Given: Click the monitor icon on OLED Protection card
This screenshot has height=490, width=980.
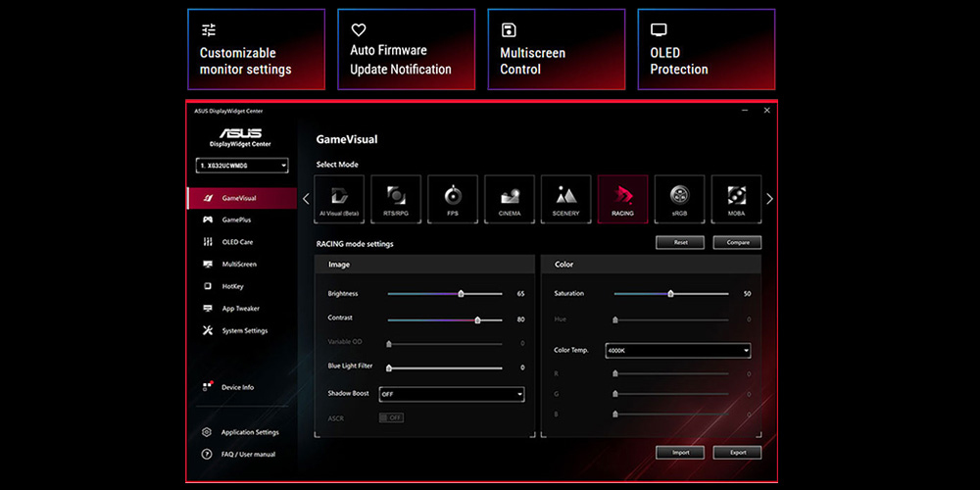Looking at the screenshot, I should [659, 29].
